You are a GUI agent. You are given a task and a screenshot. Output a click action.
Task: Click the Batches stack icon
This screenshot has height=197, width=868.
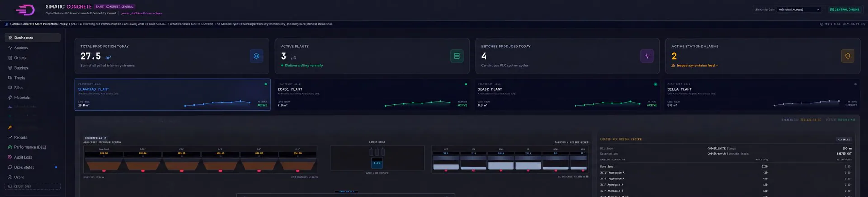[x=10, y=68]
